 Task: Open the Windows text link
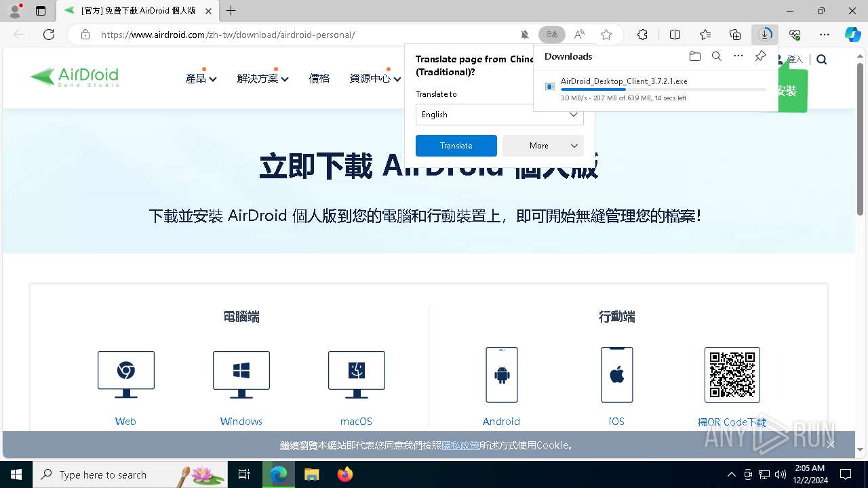pos(241,422)
